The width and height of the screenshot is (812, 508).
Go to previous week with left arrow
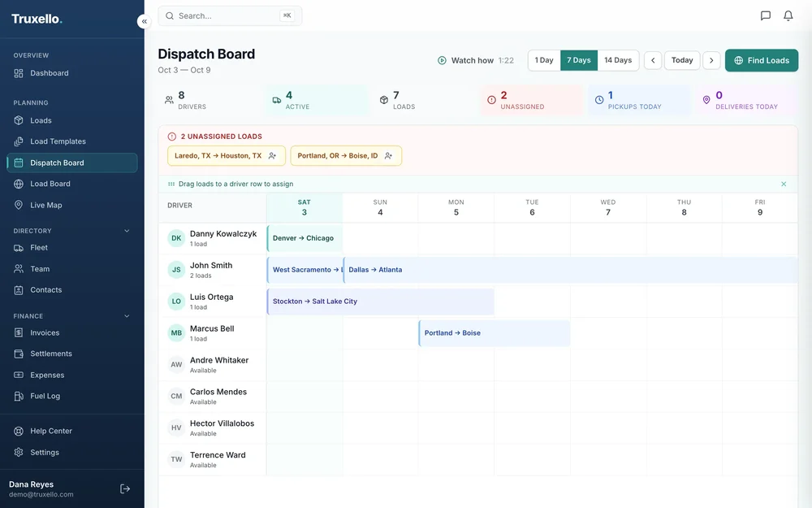653,60
